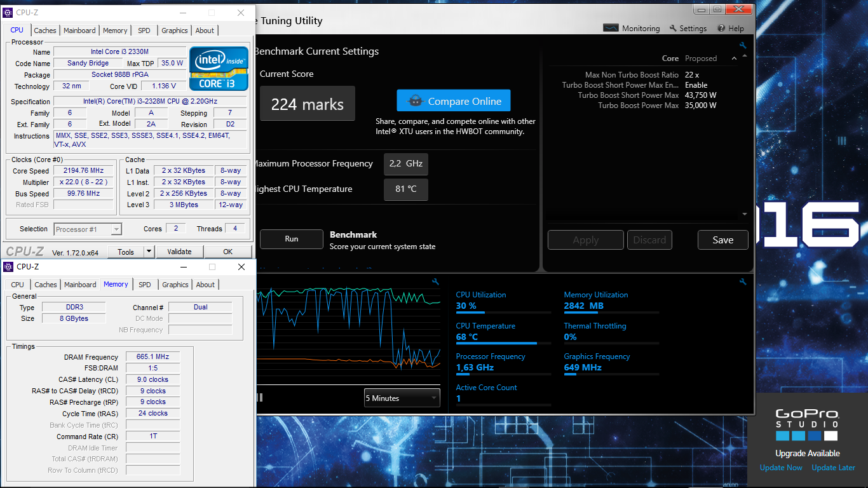Collapse the Core proposed settings section
This screenshot has height=488, width=868.
[735, 58]
